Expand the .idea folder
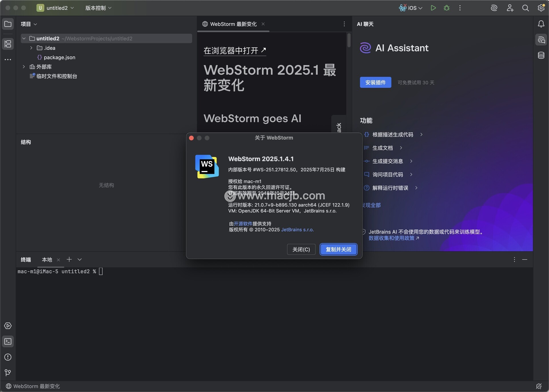Image resolution: width=549 pixels, height=392 pixels. (31, 48)
